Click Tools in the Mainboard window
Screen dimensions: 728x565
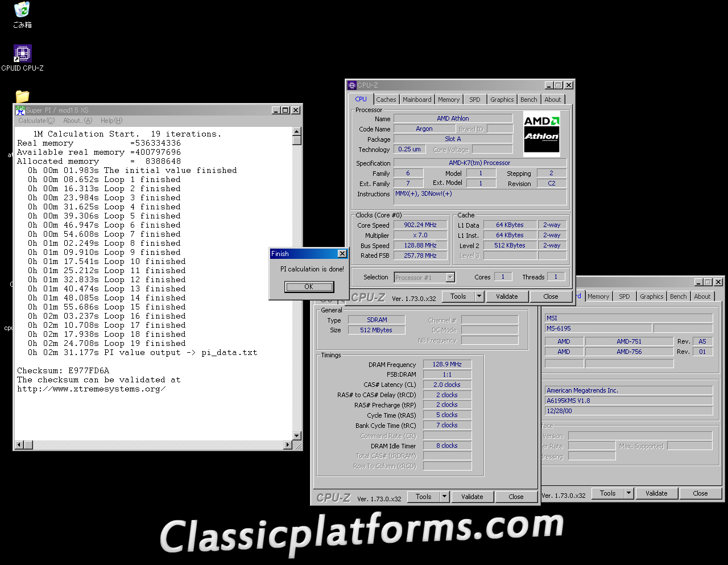point(608,493)
